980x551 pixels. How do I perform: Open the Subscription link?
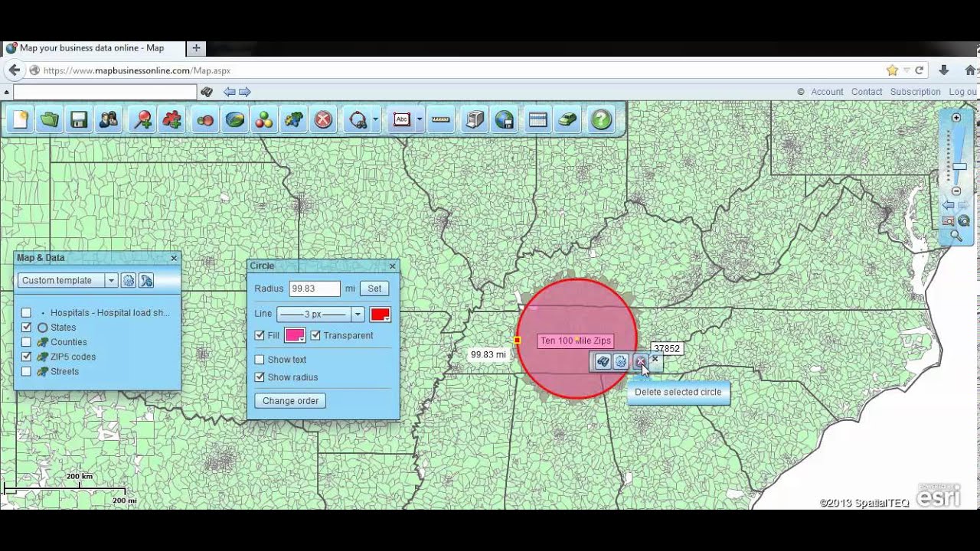(915, 92)
